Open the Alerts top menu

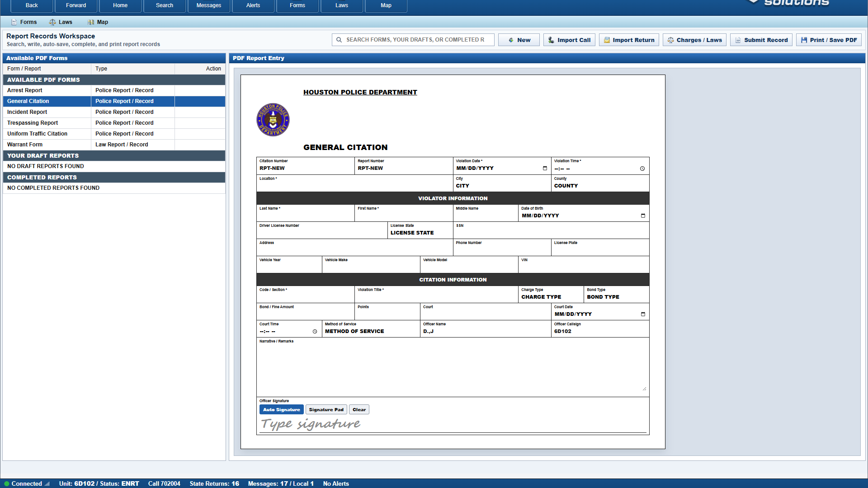[x=253, y=5]
